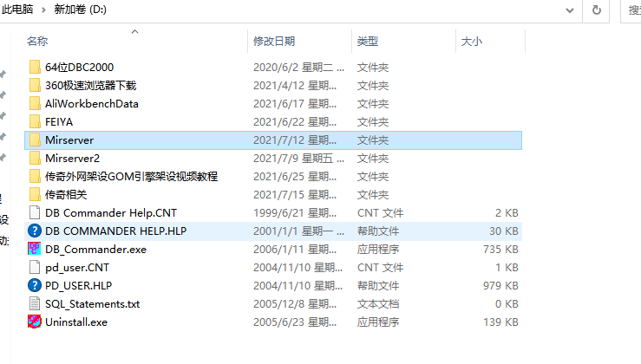This screenshot has height=364, width=641.
Task: Click 帮助文件 type of PD_USER.HLP
Action: coord(377,285)
